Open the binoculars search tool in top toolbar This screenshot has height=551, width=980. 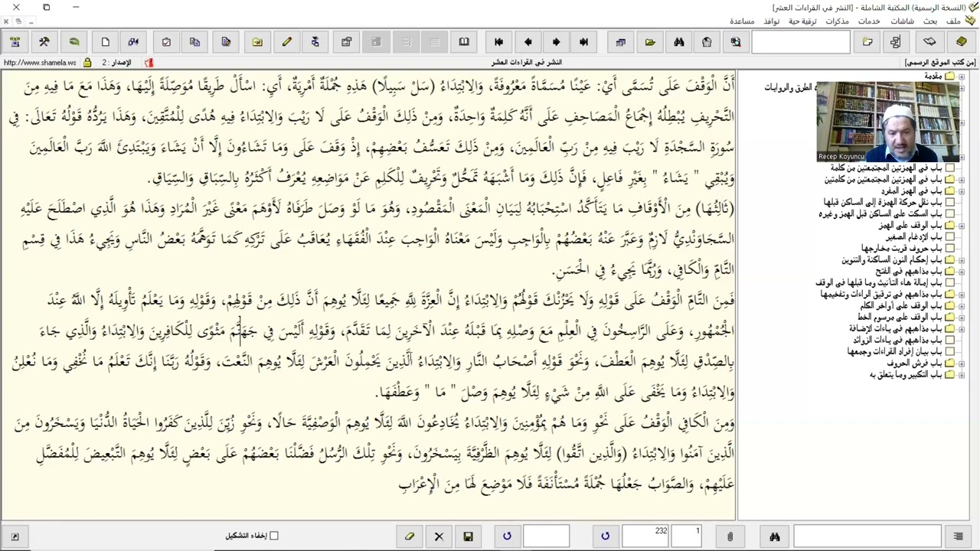[x=678, y=42]
